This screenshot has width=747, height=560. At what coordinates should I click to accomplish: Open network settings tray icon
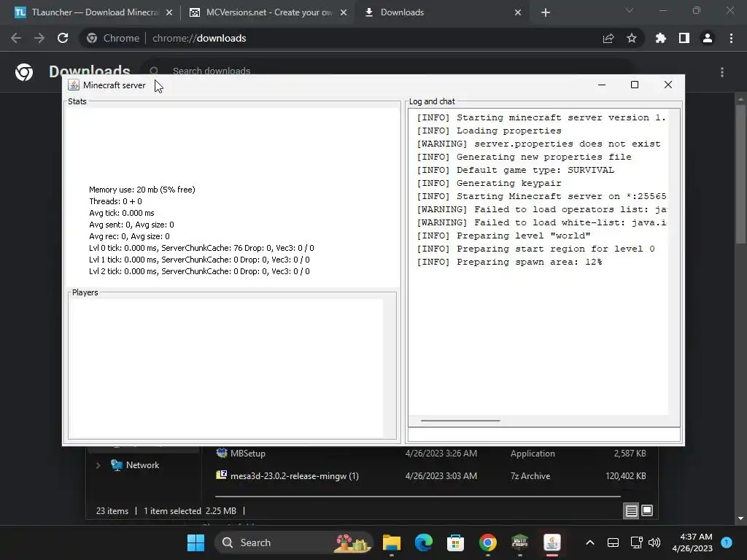(x=636, y=542)
